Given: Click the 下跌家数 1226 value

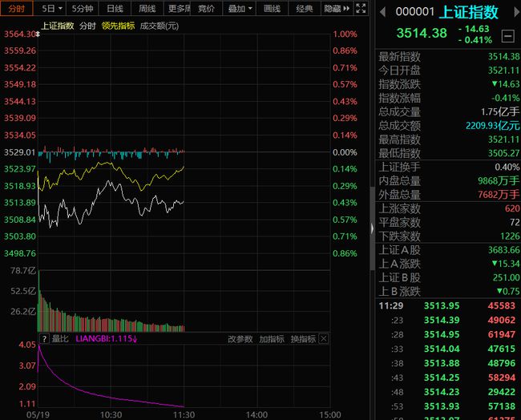Looking at the screenshot, I should pyautogui.click(x=510, y=236).
